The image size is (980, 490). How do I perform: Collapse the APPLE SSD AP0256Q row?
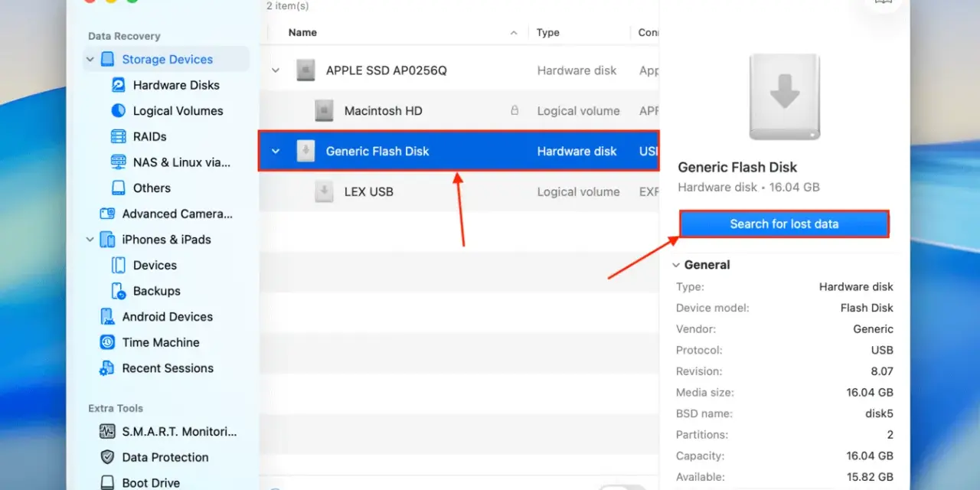[276, 70]
